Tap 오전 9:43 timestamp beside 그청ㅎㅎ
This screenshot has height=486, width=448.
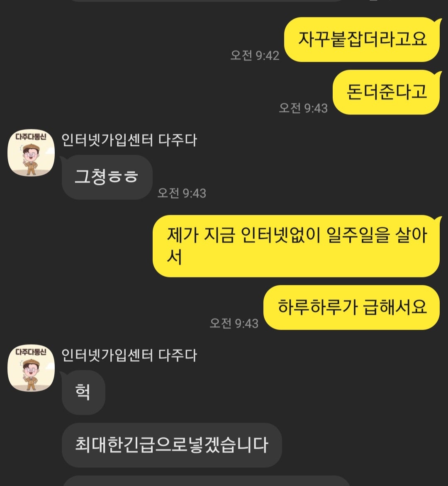[x=182, y=193]
